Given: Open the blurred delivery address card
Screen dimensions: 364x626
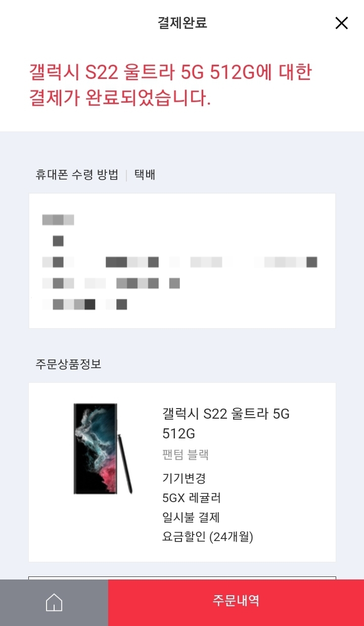Looking at the screenshot, I should pyautogui.click(x=182, y=261).
